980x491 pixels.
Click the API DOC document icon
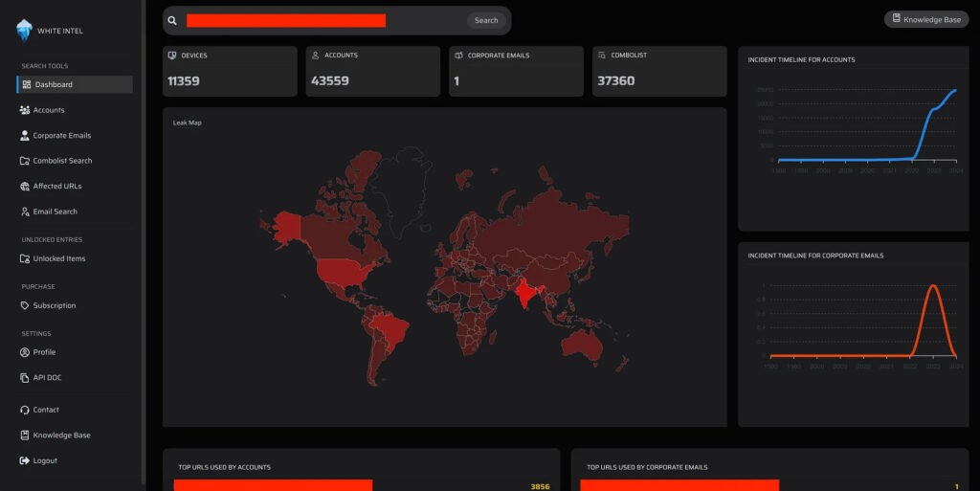click(x=24, y=378)
